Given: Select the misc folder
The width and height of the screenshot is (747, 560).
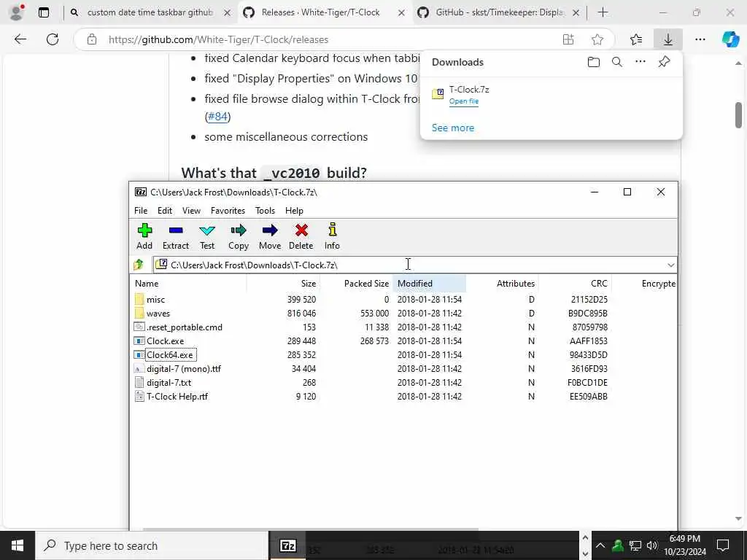Looking at the screenshot, I should click(x=155, y=300).
